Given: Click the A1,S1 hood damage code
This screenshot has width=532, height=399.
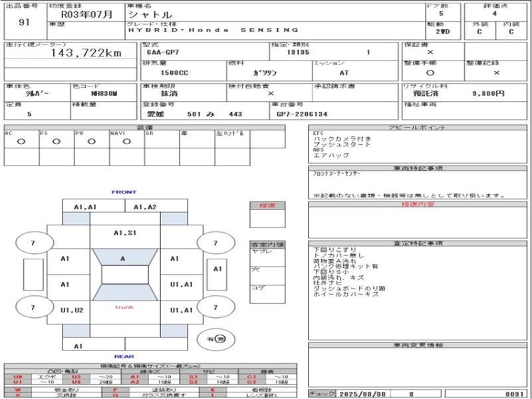Looking at the screenshot, I should coord(125,233).
